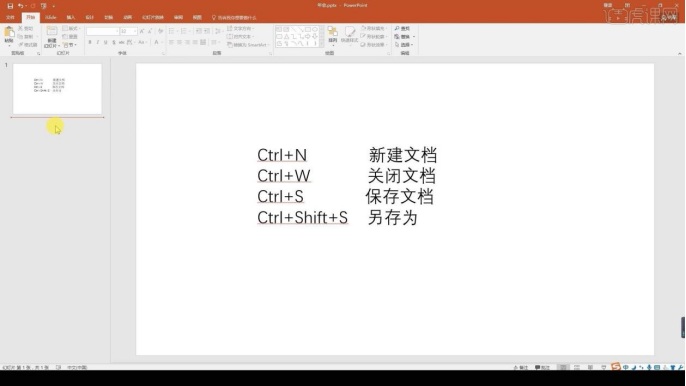The image size is (686, 386).
Task: Click the oval shape in shapes gallery
Action: coord(315,29)
